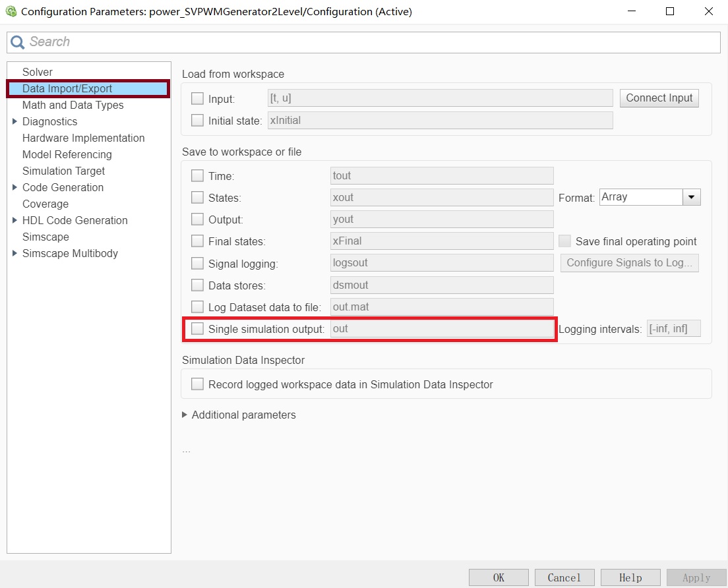The image size is (728, 588).
Task: Expand Additional parameters section
Action: 185,415
